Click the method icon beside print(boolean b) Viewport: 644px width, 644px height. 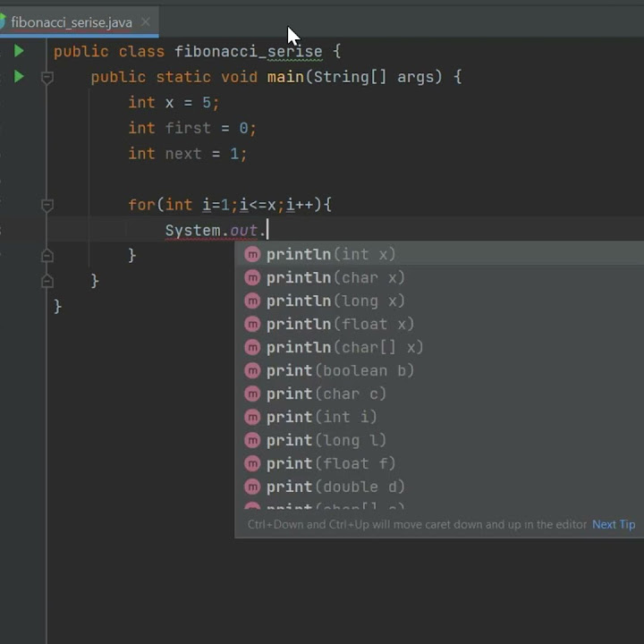252,371
